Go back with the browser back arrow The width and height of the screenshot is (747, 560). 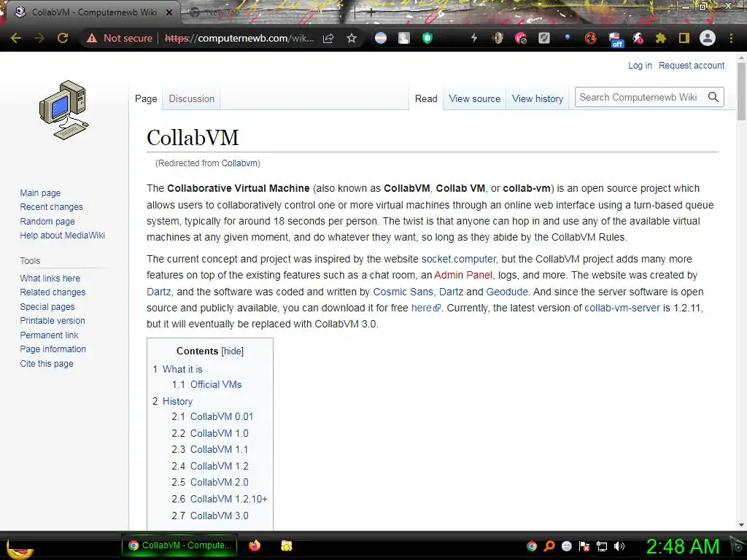click(16, 38)
